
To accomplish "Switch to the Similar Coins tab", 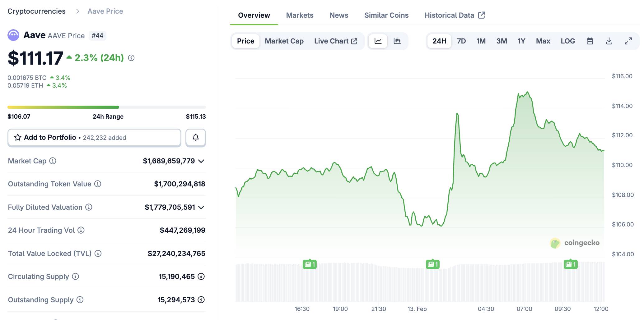I will click(x=386, y=15).
